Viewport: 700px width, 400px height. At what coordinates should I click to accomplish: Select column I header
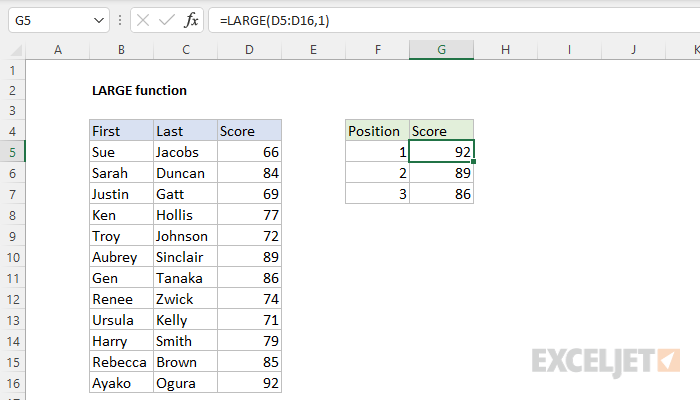click(569, 50)
